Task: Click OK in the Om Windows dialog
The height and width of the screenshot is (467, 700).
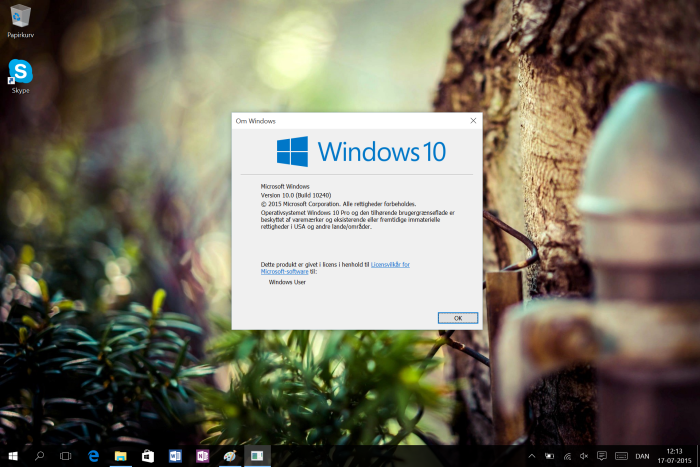Action: pyautogui.click(x=458, y=318)
